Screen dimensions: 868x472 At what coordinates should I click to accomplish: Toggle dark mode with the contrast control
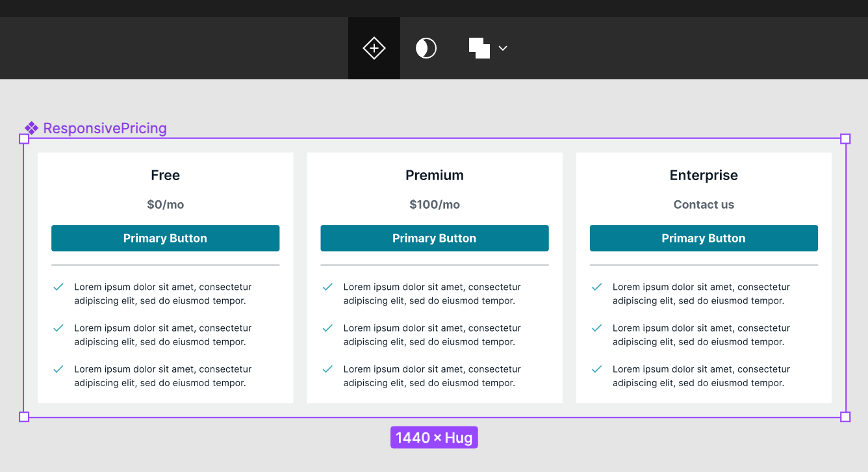tap(426, 47)
